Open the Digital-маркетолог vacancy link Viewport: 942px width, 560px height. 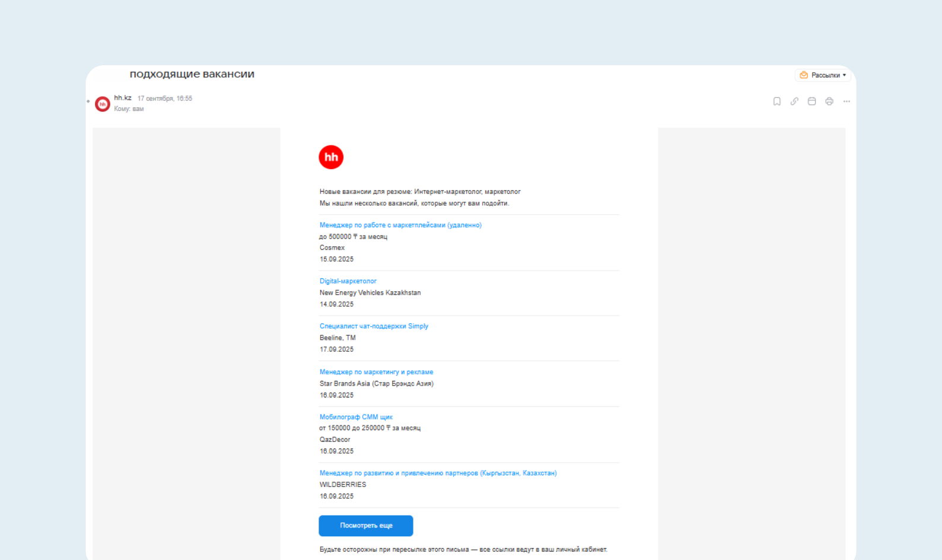coord(348,281)
